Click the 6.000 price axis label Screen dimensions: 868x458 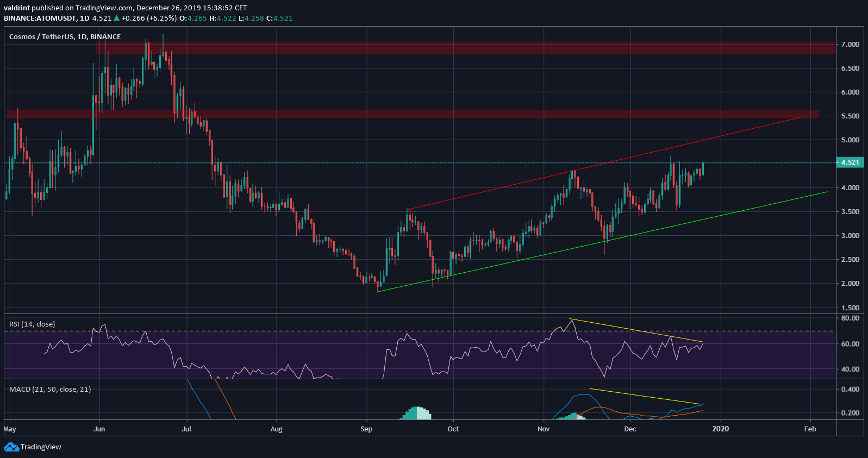pos(850,92)
